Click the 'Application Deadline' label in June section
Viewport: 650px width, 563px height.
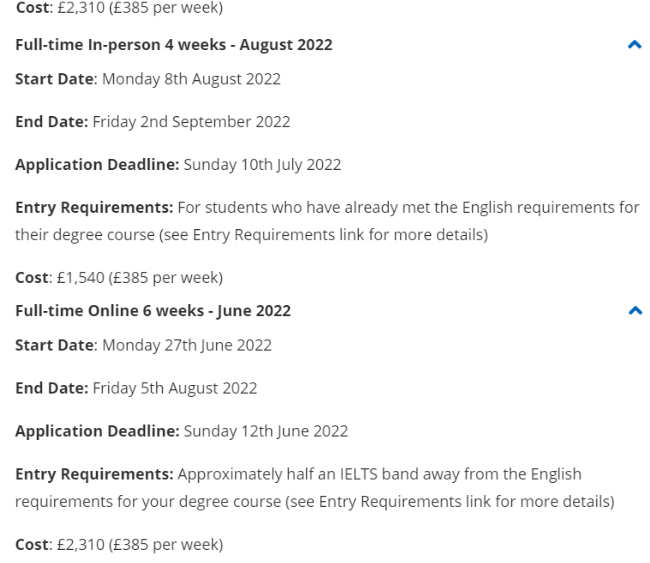pyautogui.click(x=97, y=431)
